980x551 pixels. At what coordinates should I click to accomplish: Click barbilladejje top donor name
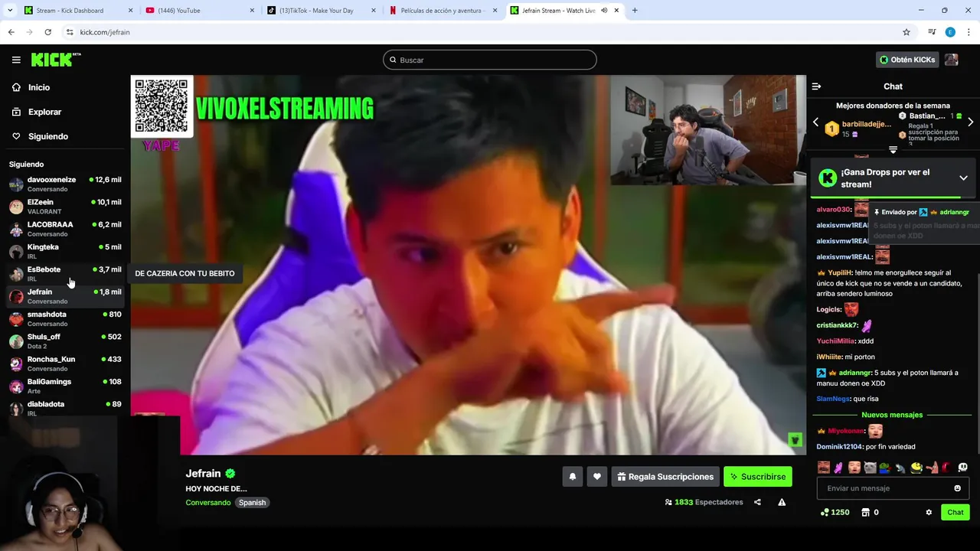click(x=867, y=124)
